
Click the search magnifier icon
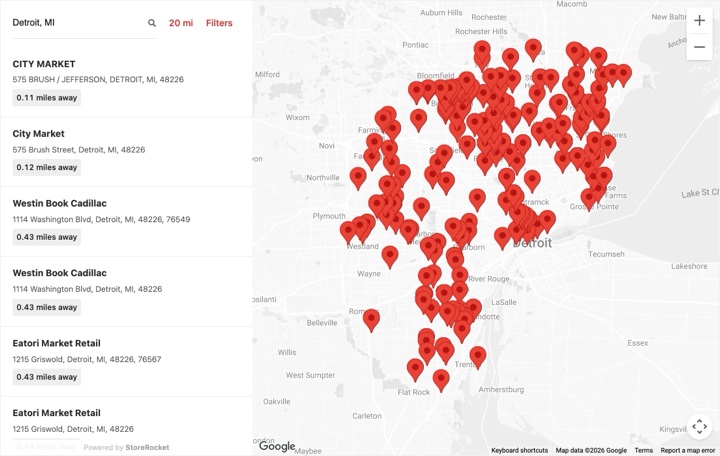point(152,23)
